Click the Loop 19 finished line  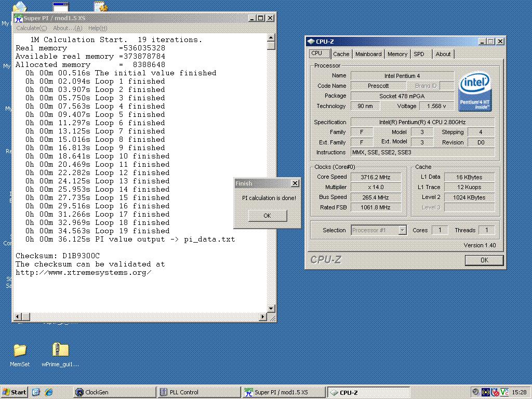tap(97, 231)
